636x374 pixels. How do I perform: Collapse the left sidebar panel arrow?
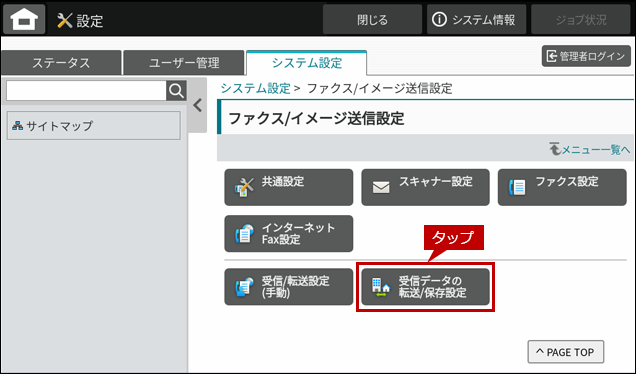click(198, 105)
